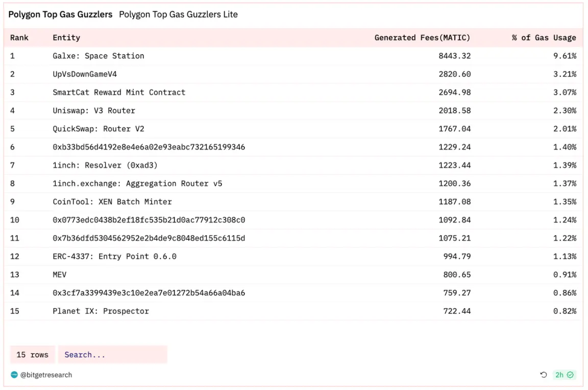The height and width of the screenshot is (390, 588).
Task: Sort by the Entity column header
Action: point(66,38)
